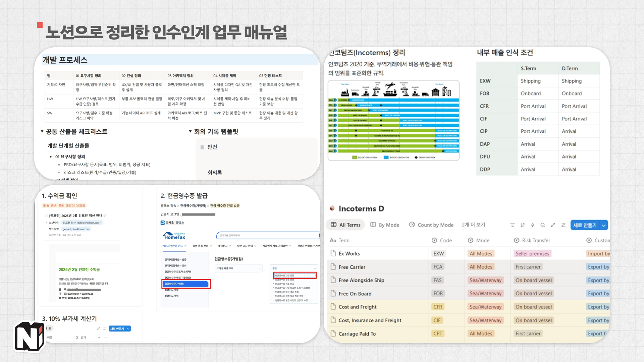Open dropdown on VAT table 새로 만들기 button
Screen dimensions: 644x362
point(128,329)
